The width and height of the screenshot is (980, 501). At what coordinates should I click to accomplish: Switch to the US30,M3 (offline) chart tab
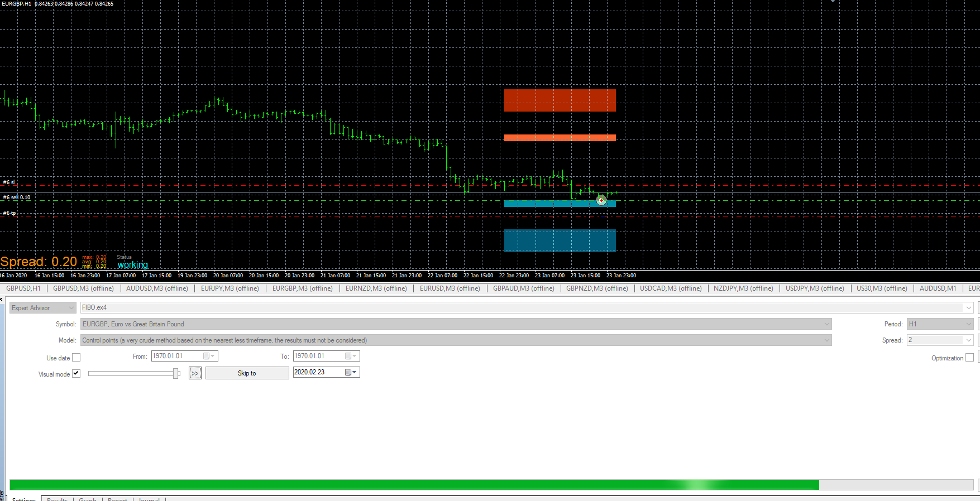point(882,288)
